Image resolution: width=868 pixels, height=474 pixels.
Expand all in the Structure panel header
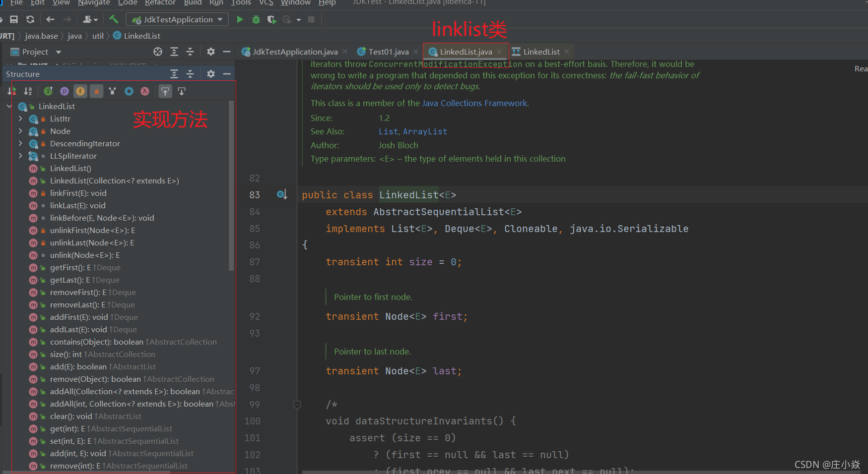174,74
